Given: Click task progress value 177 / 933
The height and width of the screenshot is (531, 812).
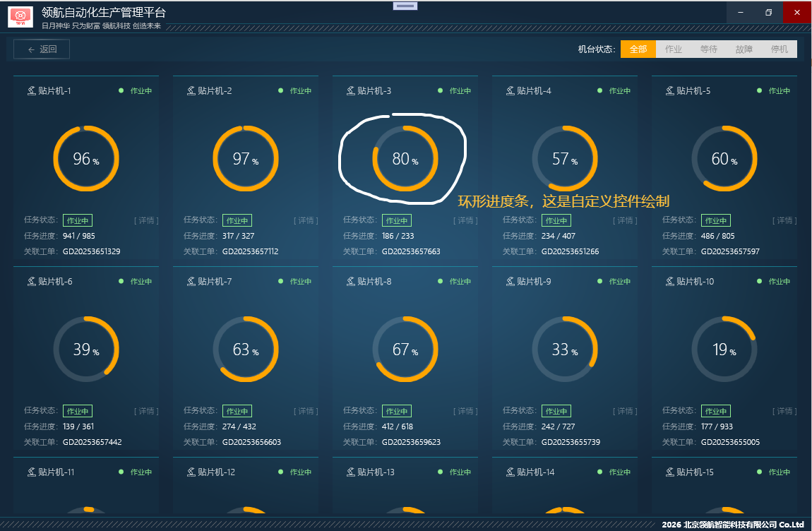Looking at the screenshot, I should [717, 427].
